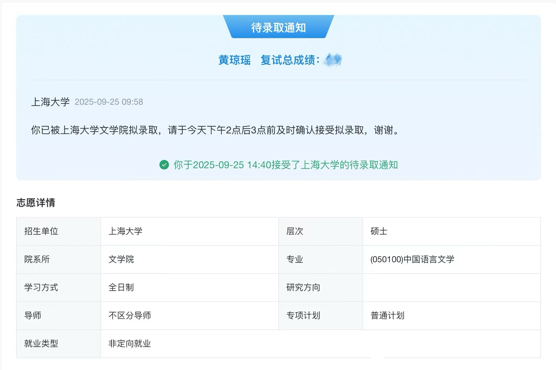The width and height of the screenshot is (556, 370).
Task: Click the blurred retest score value
Action: 333,60
